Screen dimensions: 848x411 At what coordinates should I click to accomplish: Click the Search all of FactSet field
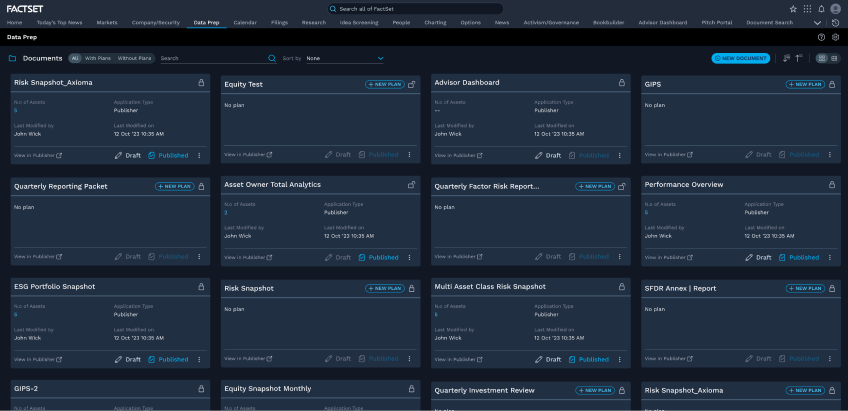[x=415, y=9]
